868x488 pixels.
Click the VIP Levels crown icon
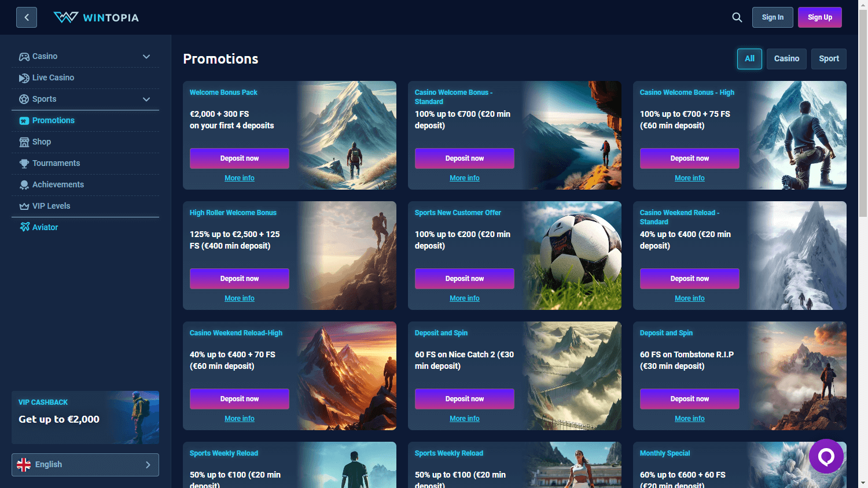(x=24, y=206)
